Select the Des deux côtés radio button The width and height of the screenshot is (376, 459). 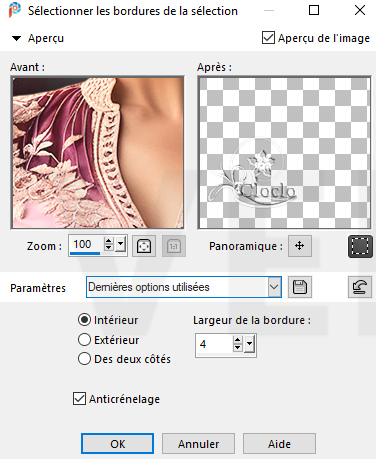tap(84, 359)
